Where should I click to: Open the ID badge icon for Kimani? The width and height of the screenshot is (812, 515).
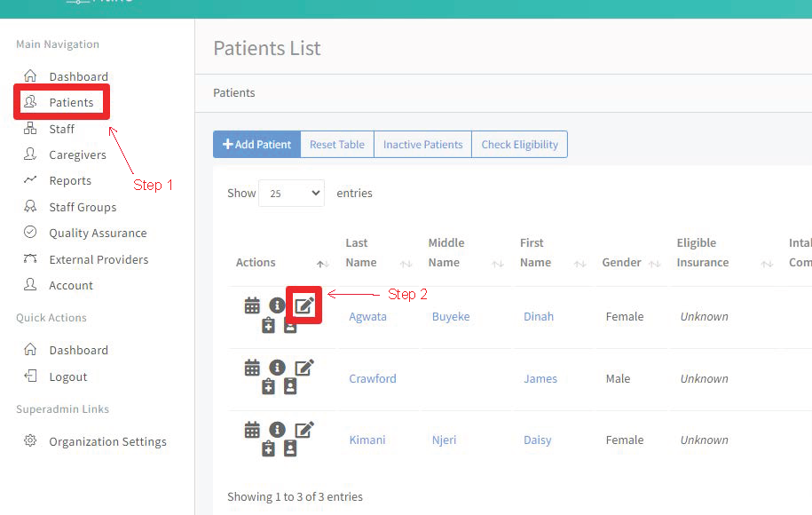tap(290, 449)
